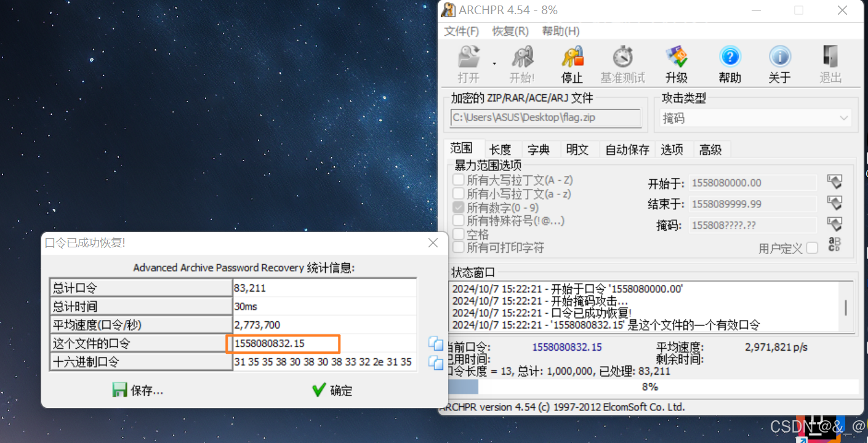This screenshot has width=868, height=443.
Task: Open the 文件(F) menu
Action: click(x=461, y=31)
